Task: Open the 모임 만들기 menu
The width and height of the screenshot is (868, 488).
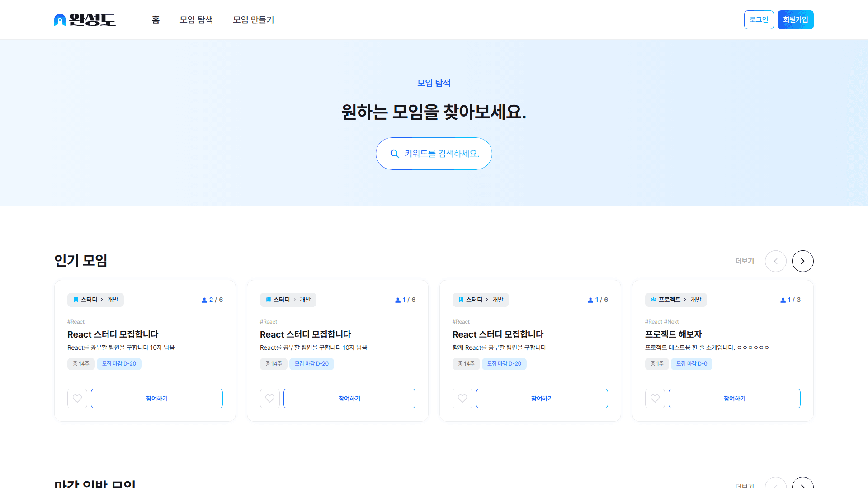Action: 253,20
